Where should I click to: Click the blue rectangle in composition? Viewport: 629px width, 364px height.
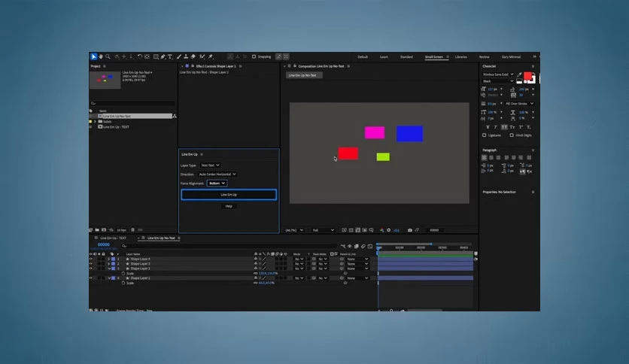coord(409,134)
